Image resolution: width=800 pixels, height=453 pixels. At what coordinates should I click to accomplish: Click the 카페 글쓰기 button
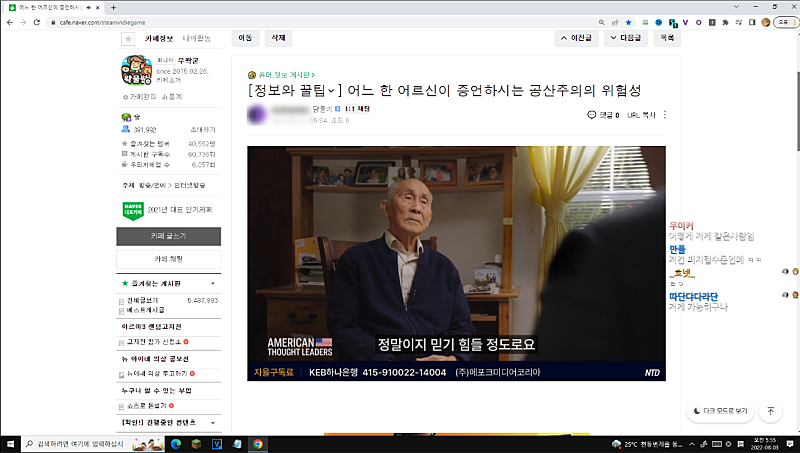tap(168, 235)
